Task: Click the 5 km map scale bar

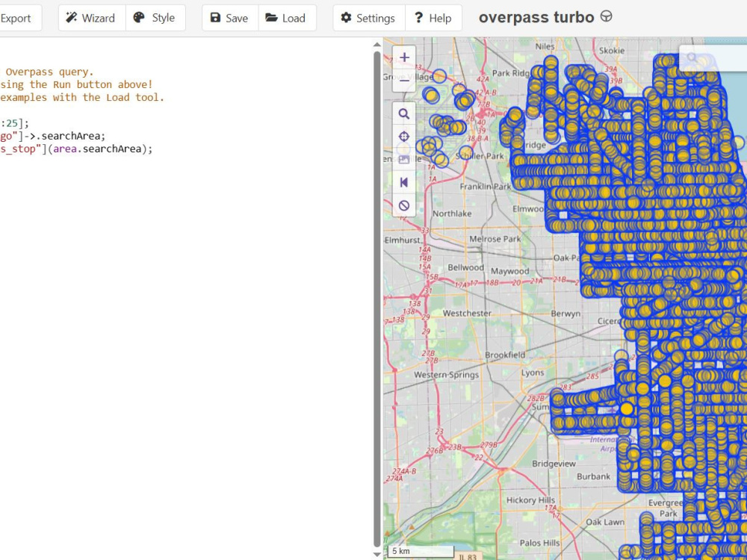Action: coord(421,551)
